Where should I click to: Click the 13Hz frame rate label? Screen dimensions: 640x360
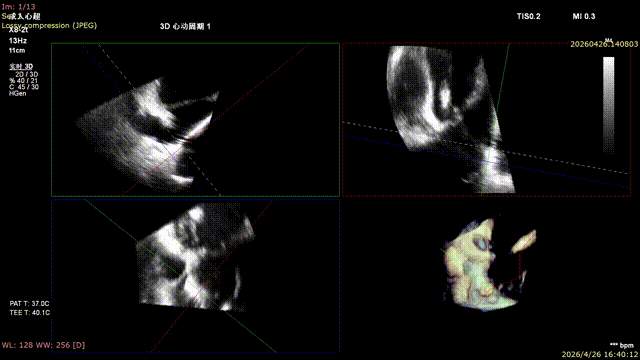coord(18,41)
